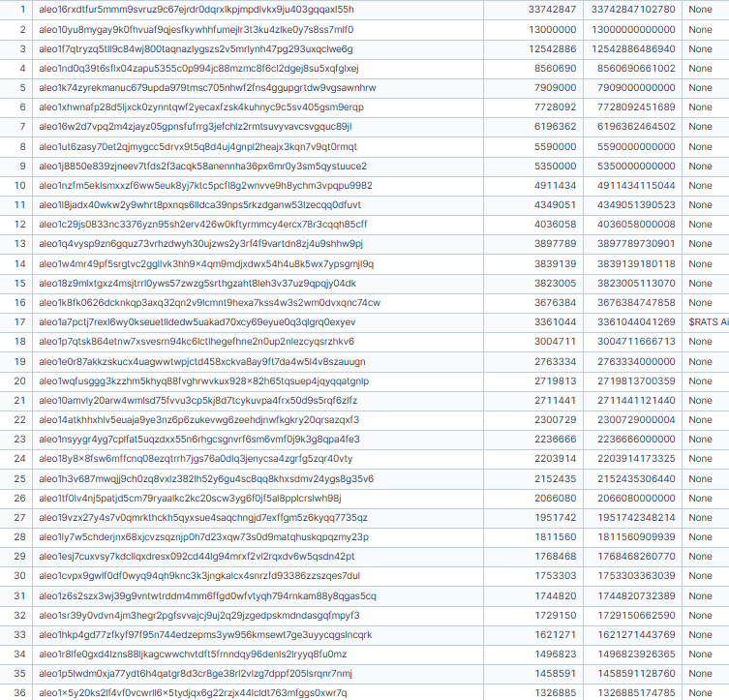
Task: Select the address starting with aleo1wqfusggg3kzzhm5khyq88fvgh
Action: (x=203, y=381)
